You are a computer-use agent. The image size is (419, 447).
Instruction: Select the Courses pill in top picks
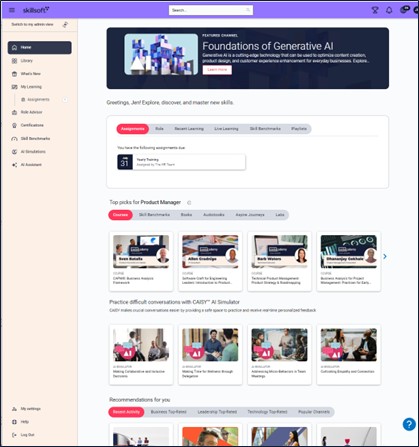[120, 215]
